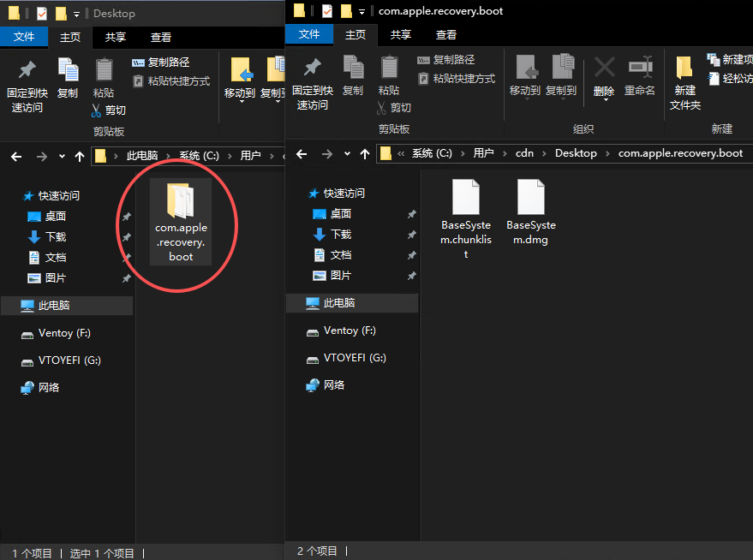Open Ventoy (F:) in Desktop window sidebar
This screenshot has height=560, width=753.
[x=57, y=333]
